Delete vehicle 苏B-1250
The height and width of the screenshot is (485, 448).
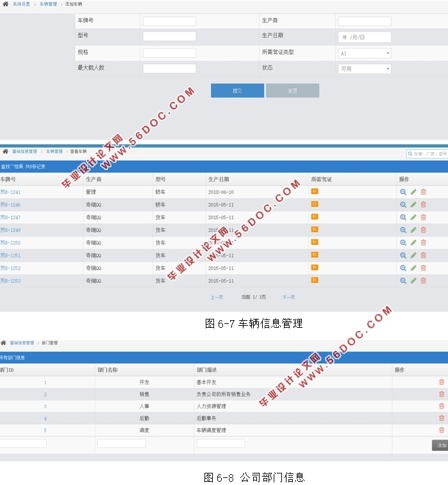tap(423, 242)
